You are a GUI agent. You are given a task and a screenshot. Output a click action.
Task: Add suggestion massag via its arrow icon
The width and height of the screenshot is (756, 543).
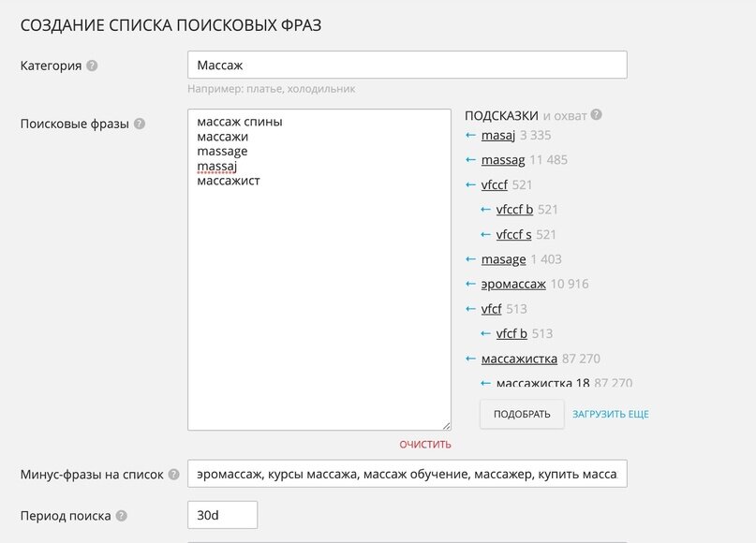[471, 160]
